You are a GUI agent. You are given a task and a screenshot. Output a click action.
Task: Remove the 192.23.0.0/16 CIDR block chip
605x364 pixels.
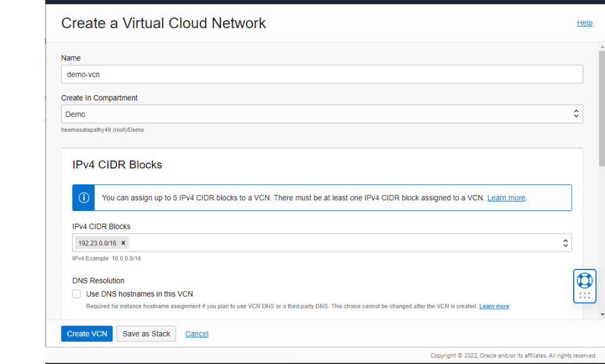pyautogui.click(x=123, y=243)
